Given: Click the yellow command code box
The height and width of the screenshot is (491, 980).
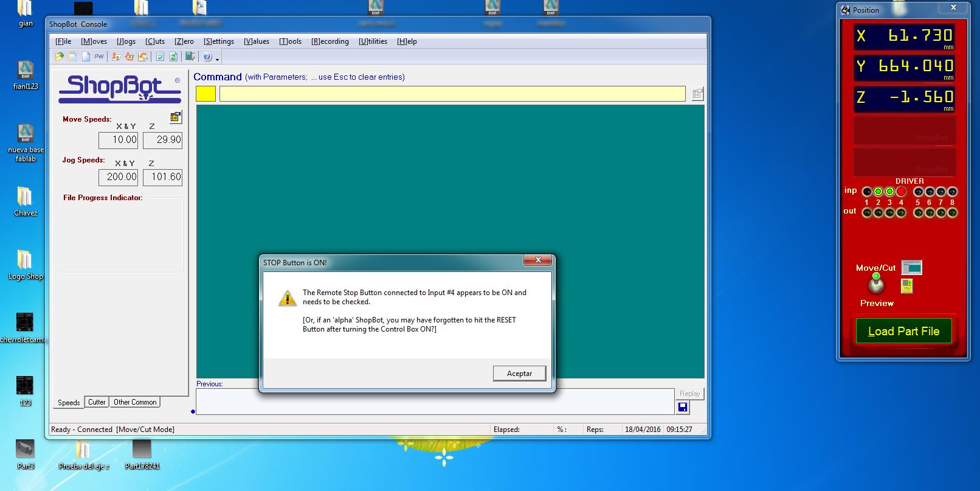Looking at the screenshot, I should (205, 94).
